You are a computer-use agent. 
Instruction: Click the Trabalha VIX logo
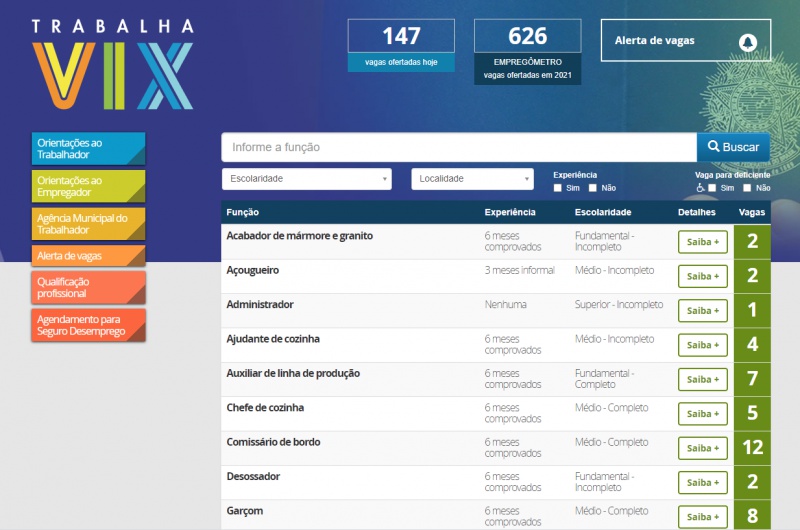tap(113, 64)
